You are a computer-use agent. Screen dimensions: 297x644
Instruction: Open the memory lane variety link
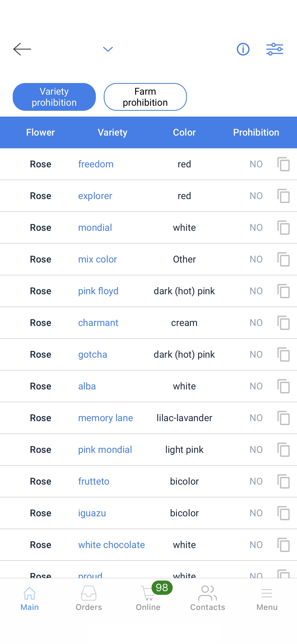coord(105,418)
